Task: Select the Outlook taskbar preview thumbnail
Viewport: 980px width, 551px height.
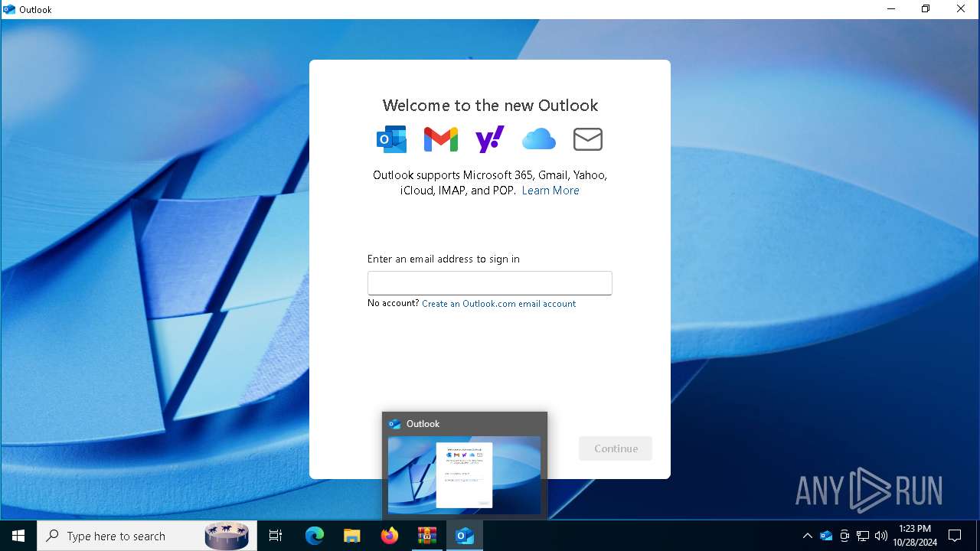Action: click(465, 474)
